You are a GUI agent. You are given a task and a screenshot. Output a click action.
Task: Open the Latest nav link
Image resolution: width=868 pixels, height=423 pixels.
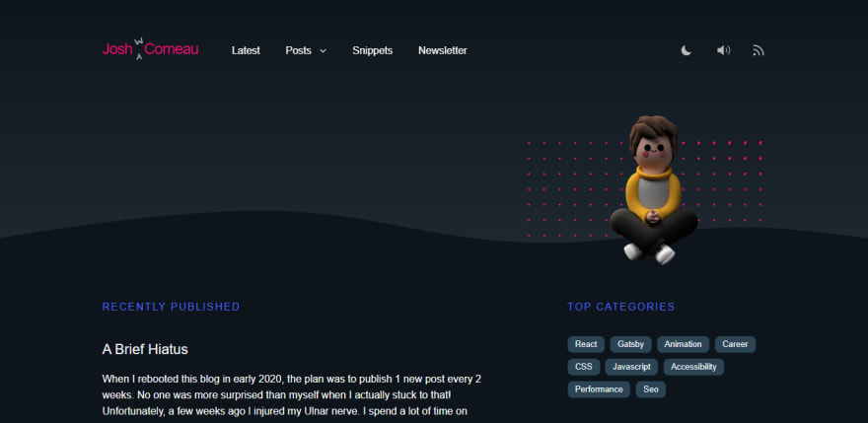pyautogui.click(x=246, y=50)
